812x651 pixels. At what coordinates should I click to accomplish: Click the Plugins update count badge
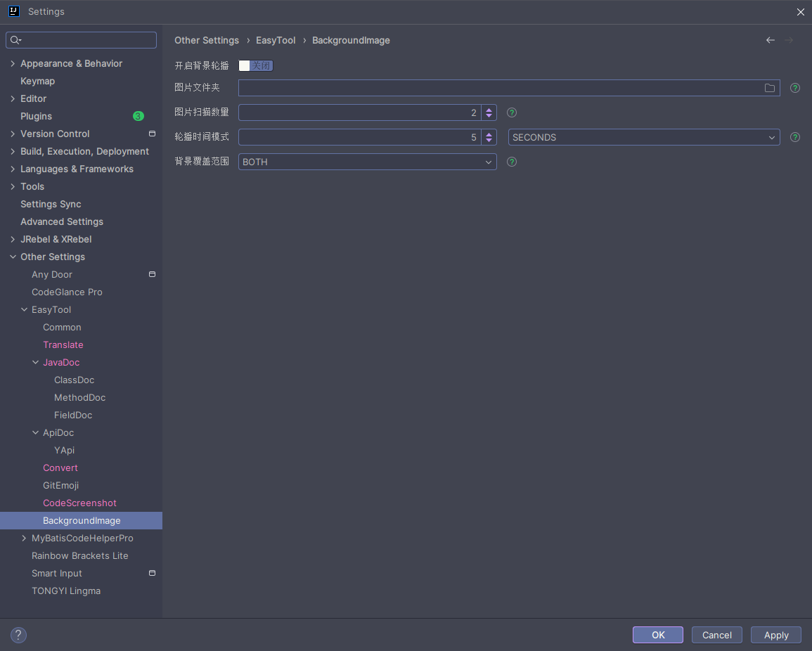click(x=138, y=116)
